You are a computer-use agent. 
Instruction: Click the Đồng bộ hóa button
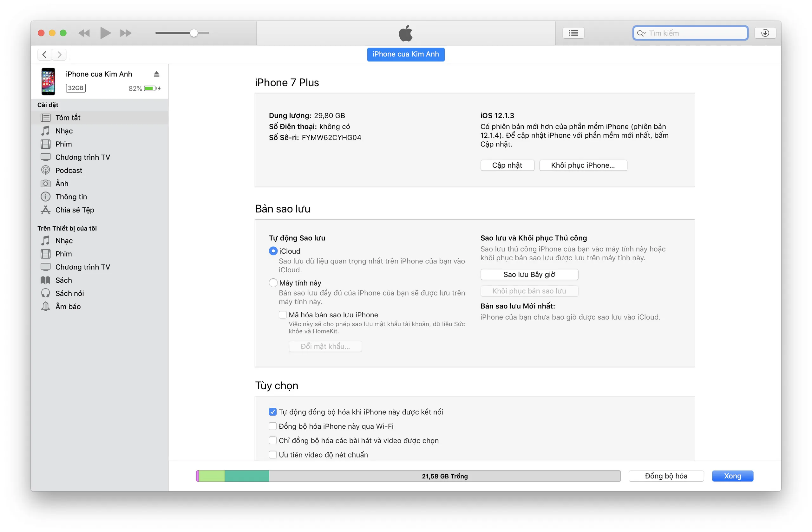[x=666, y=476]
